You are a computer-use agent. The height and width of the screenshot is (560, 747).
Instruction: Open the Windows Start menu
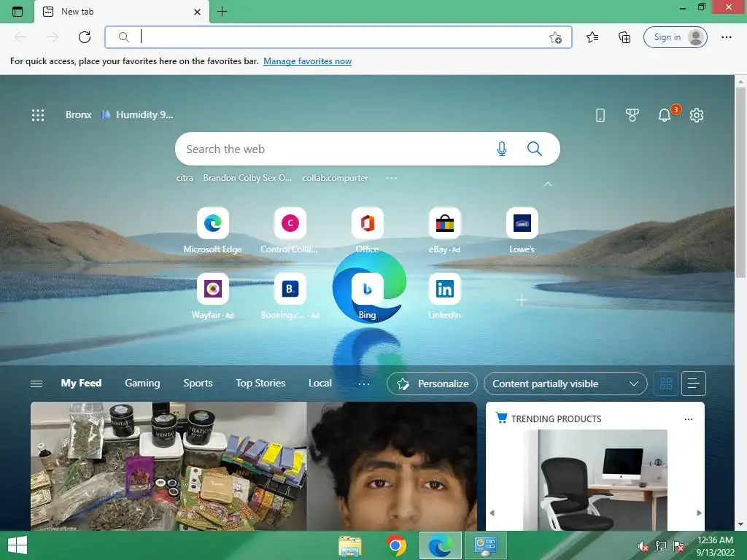(18, 545)
